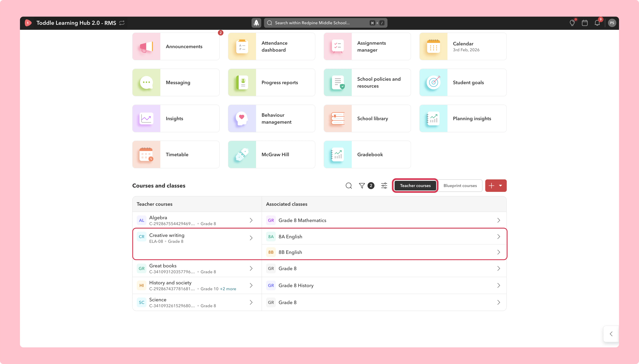Select the Algebra course name
Screen dimensions: 639x364
(x=158, y=218)
